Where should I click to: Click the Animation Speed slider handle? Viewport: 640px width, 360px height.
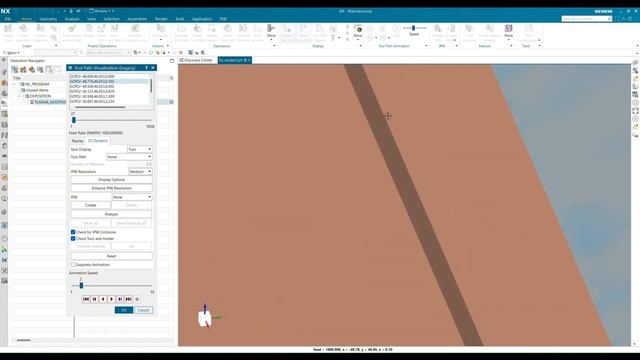(81, 286)
